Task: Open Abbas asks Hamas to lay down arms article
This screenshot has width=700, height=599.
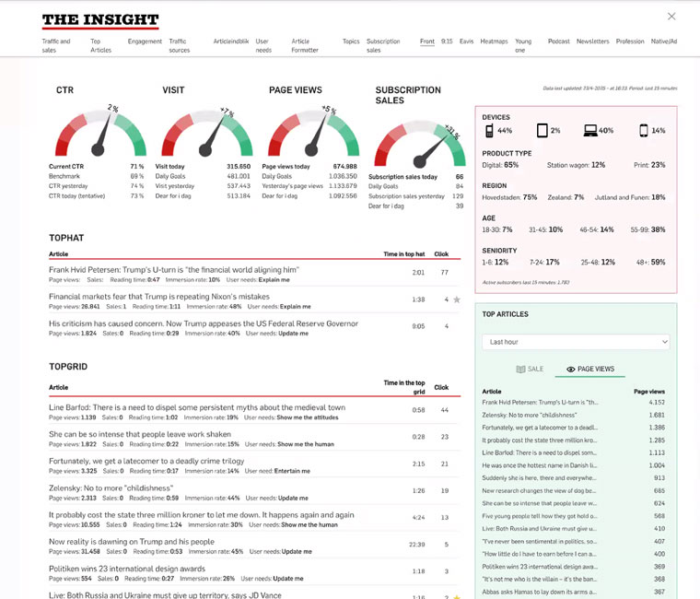Action: 540,592
